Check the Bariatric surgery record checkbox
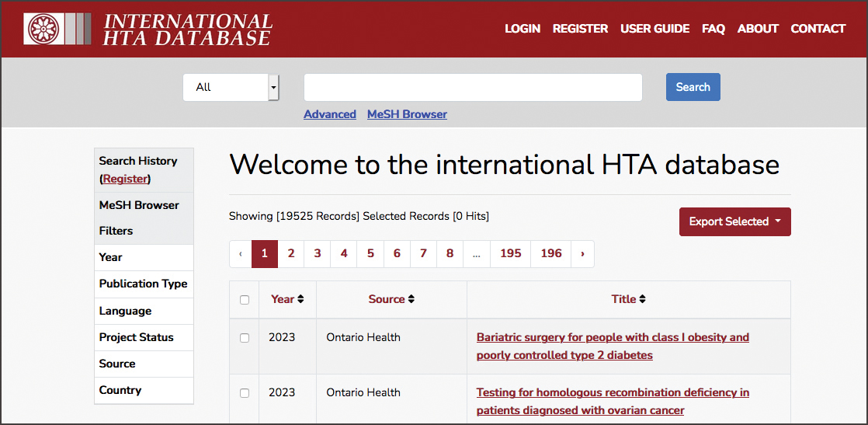This screenshot has height=425, width=868. [x=245, y=338]
